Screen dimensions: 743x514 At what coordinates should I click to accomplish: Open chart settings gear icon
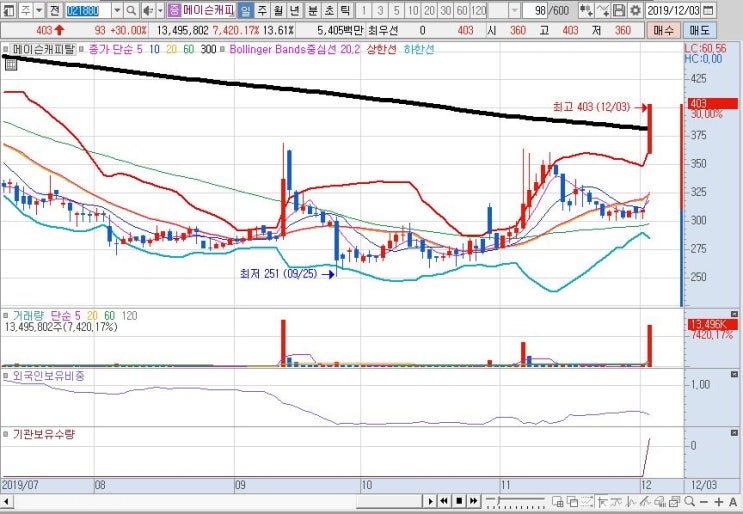coord(634,10)
